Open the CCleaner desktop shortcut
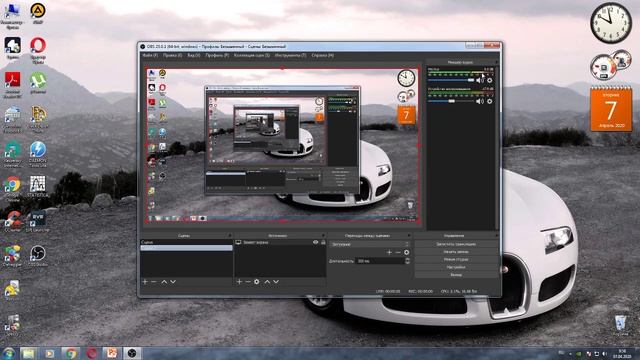 point(12,221)
